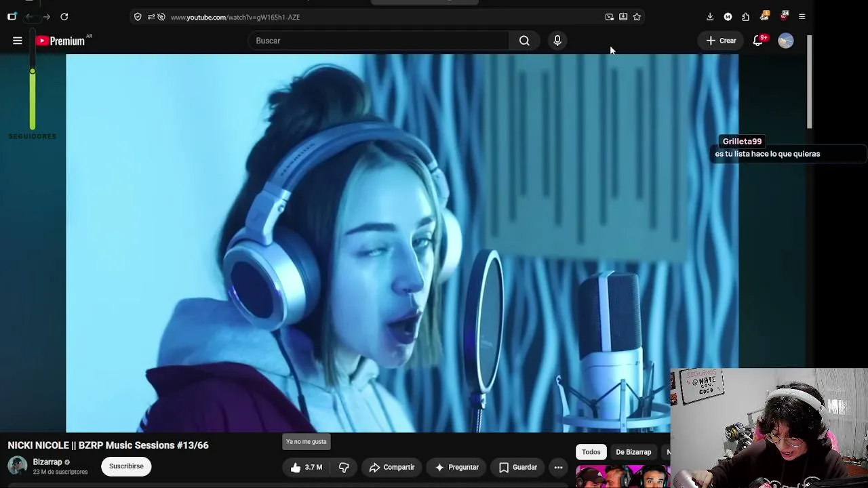Open the recommended video thumbnail below Todos
Image resolution: width=868 pixels, height=488 pixels.
[x=623, y=476]
